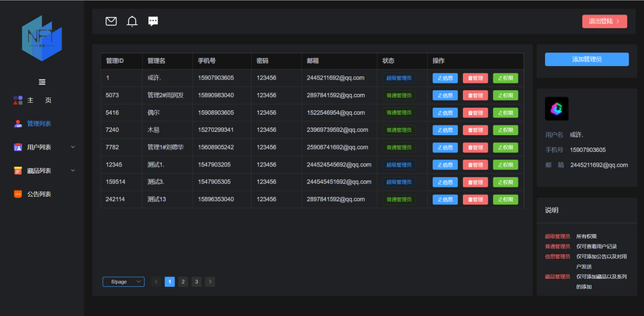Image resolution: width=644 pixels, height=316 pixels.
Task: Collapse sidebar with the hamburger icon
Action: (42, 82)
